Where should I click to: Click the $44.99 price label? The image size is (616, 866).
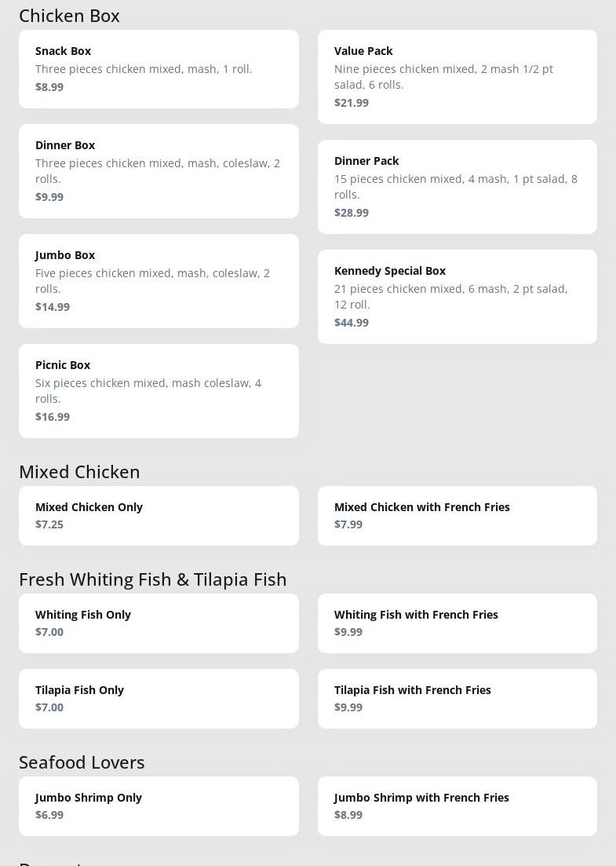(x=352, y=323)
